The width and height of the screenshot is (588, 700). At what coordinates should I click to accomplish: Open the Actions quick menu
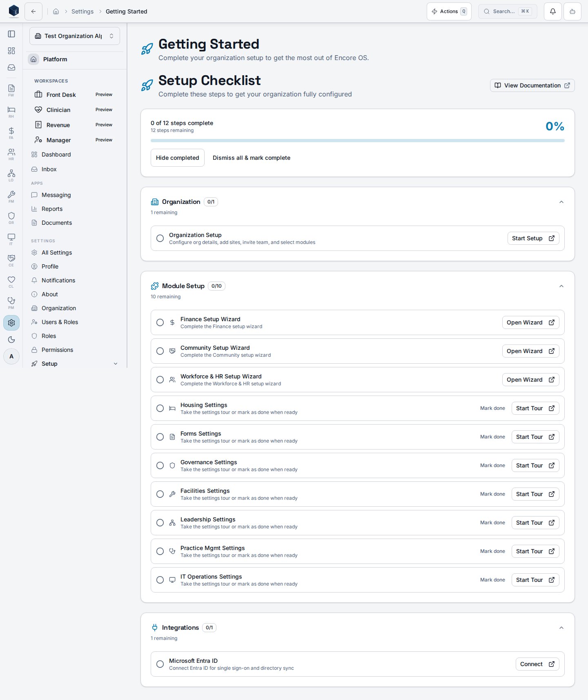tap(449, 11)
